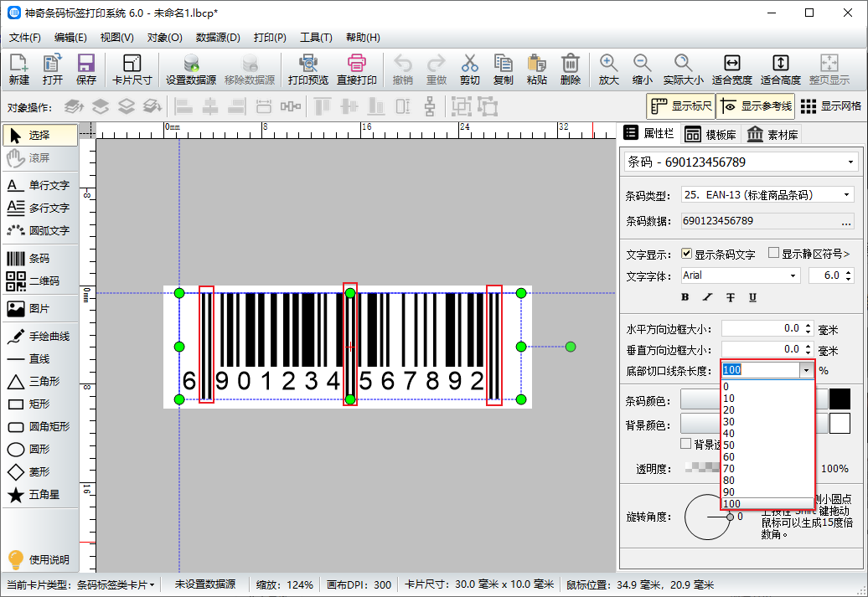Click the 设置数据源 data source icon
Image resolution: width=868 pixels, height=597 pixels.
(191, 69)
